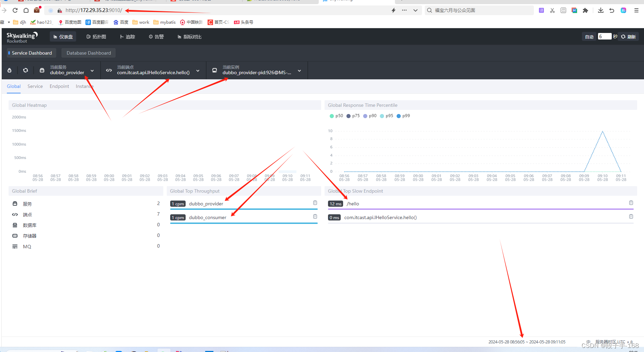Click the 12 ms progress bar for /hello
Screen dimensions: 644x352
(481, 209)
